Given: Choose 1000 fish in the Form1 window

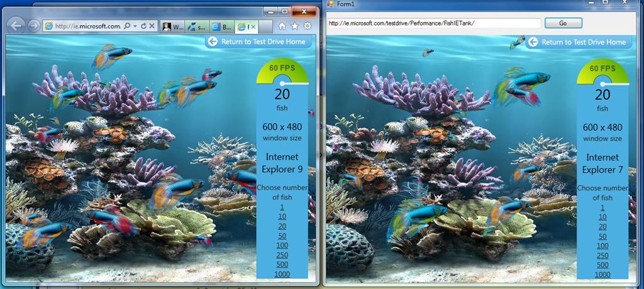Looking at the screenshot, I should coord(602,275).
